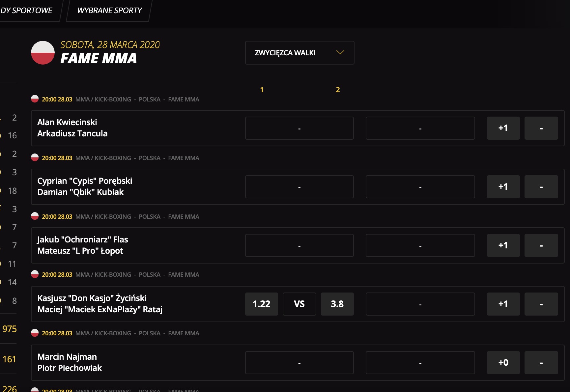Image resolution: width=570 pixels, height=392 pixels.
Task: Select odds 3.8 for Maciej Rataj
Action: point(337,304)
